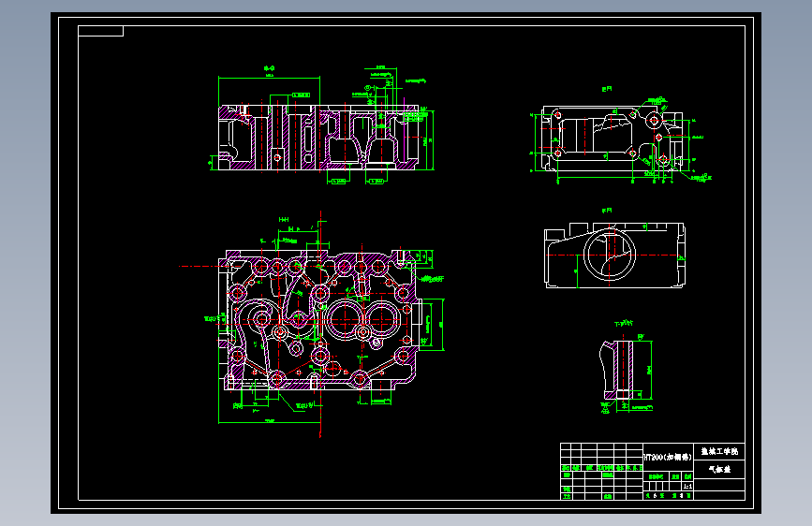Click the 气缸盖 part name cell
The width and height of the screenshot is (812, 526).
coord(719,469)
